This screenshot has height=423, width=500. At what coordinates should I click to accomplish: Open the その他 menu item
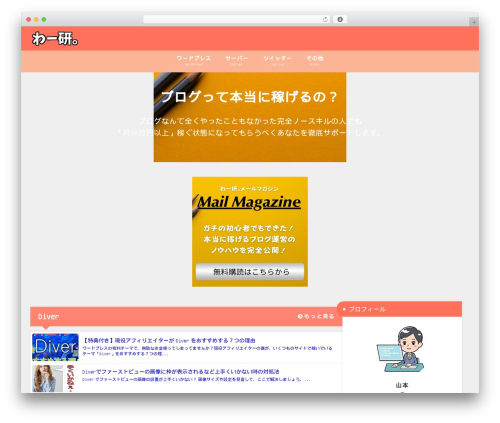click(315, 60)
